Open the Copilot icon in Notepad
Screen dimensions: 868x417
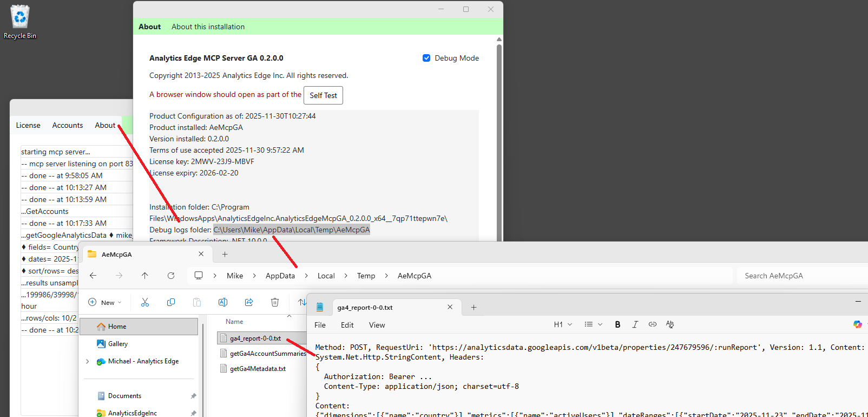(x=857, y=324)
